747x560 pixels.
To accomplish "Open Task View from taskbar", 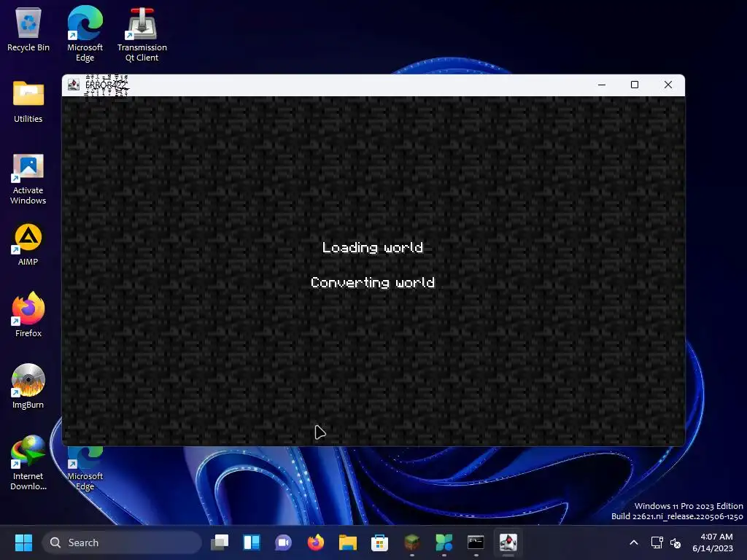I will tap(220, 542).
